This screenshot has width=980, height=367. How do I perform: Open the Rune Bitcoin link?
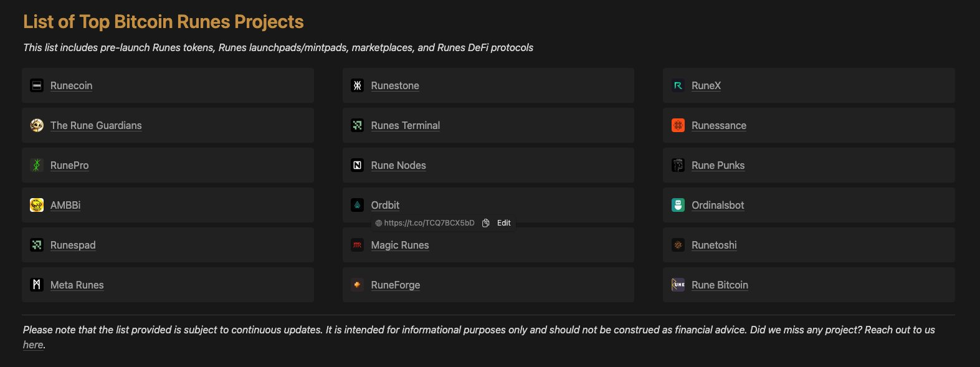[720, 285]
